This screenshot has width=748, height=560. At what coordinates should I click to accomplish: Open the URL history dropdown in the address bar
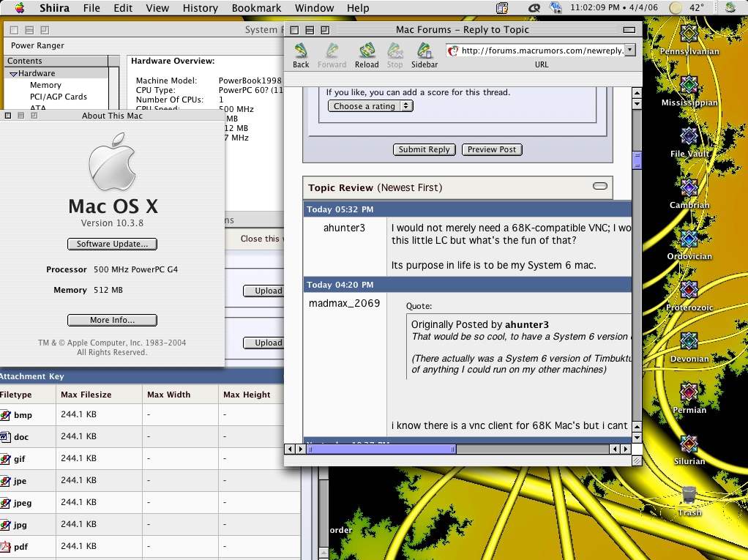click(x=629, y=51)
